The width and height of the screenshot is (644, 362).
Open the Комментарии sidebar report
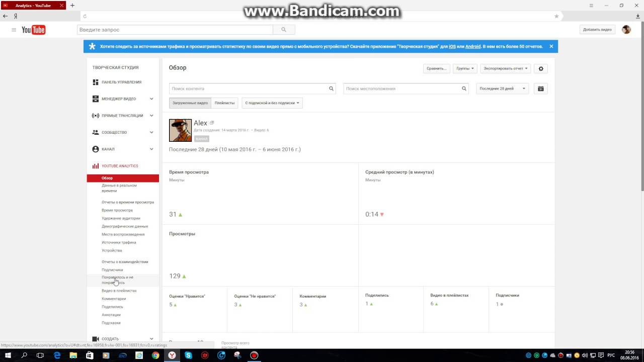point(114,299)
